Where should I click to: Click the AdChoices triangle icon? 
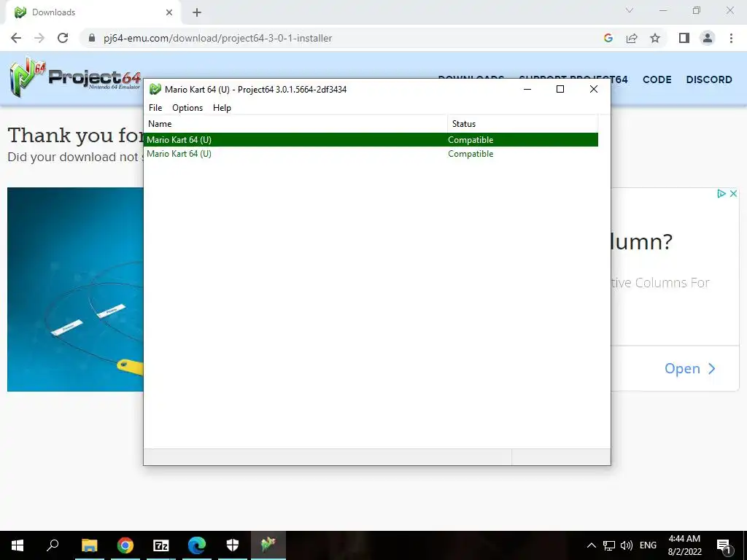click(x=721, y=193)
